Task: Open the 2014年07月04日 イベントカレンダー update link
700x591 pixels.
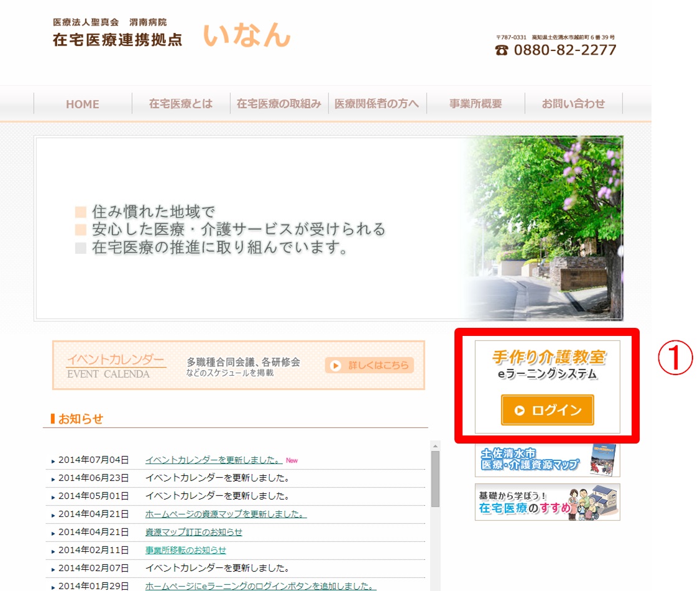Action: (213, 460)
